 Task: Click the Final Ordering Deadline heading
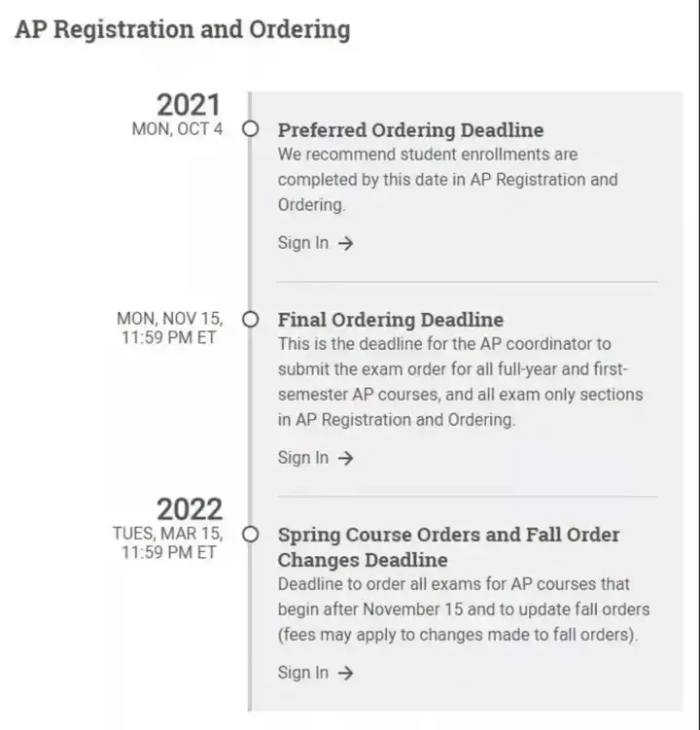(x=391, y=320)
